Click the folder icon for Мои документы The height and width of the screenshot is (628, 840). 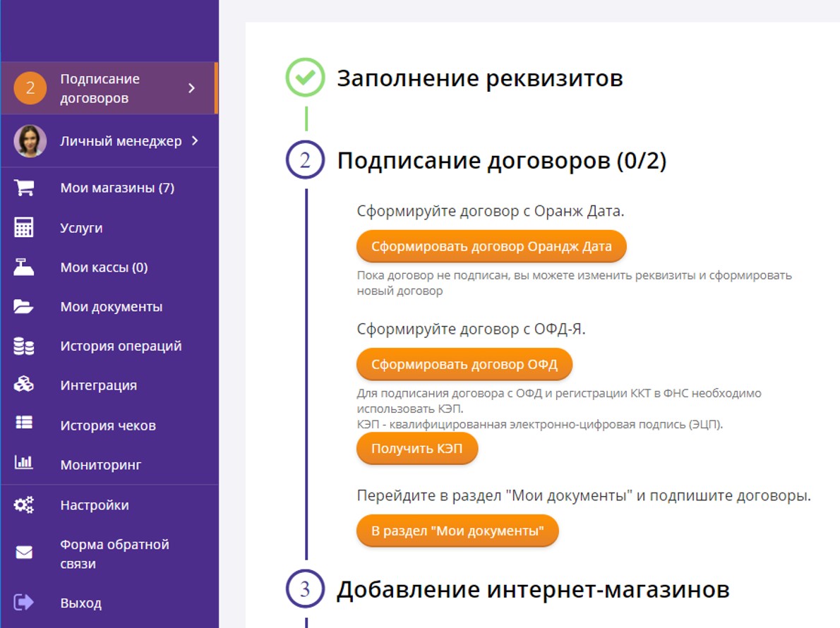click(x=23, y=306)
